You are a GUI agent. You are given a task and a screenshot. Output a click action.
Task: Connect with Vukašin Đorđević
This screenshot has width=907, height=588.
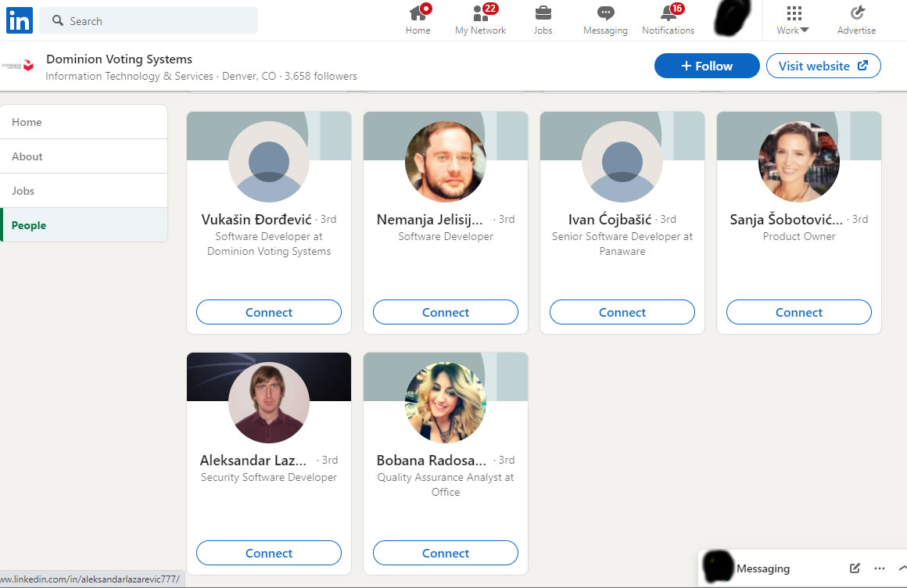(269, 313)
